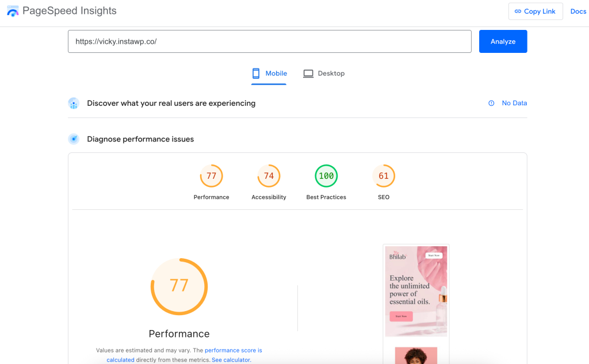The height and width of the screenshot is (364, 589).
Task: Click the real users experience chart icon
Action: tap(74, 103)
